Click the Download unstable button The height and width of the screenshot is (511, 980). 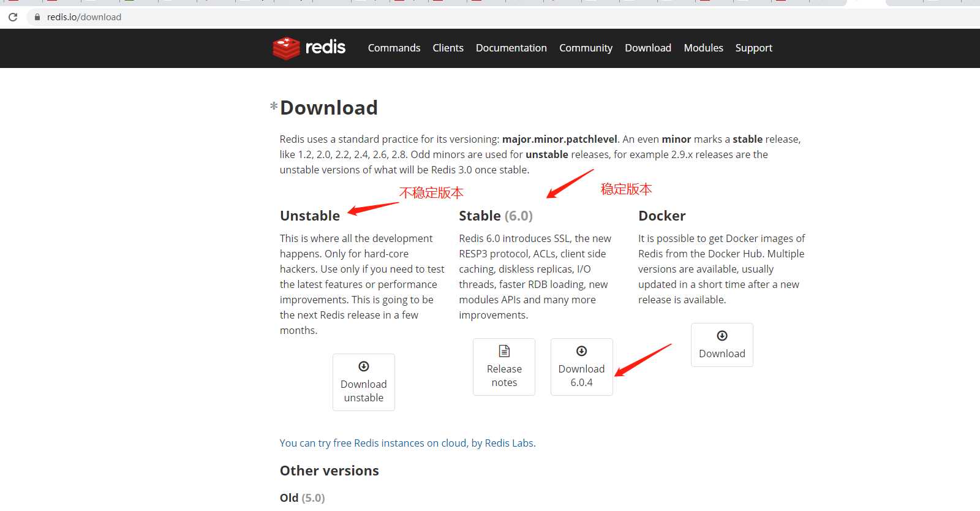tap(364, 382)
